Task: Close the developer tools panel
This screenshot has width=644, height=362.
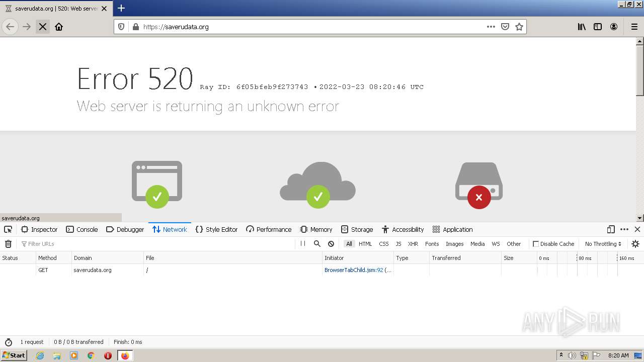Action: tap(637, 229)
